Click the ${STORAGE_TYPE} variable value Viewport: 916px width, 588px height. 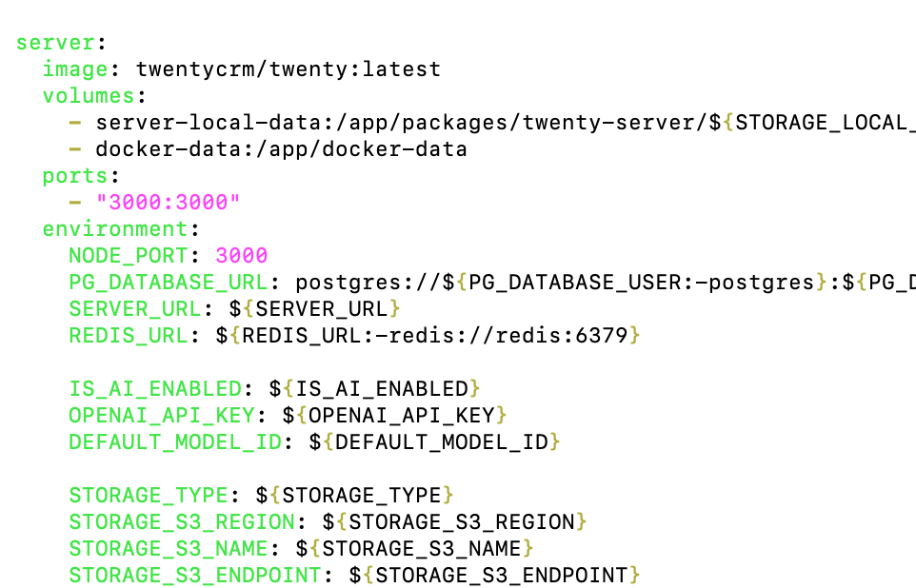tap(354, 496)
